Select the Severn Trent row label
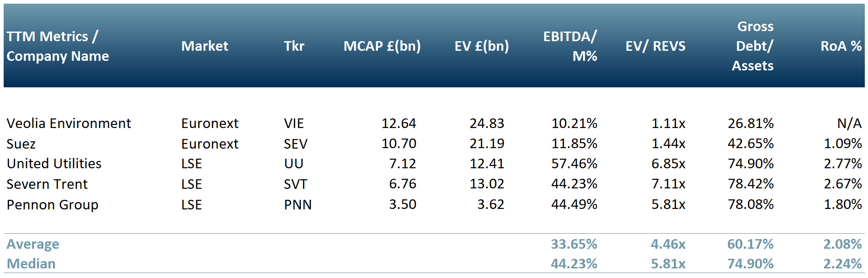 [x=47, y=184]
